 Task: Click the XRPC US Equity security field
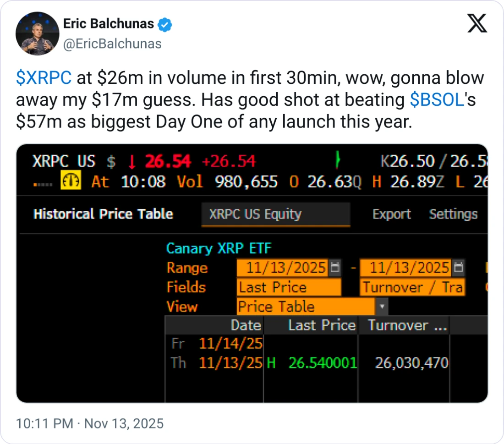coord(275,214)
